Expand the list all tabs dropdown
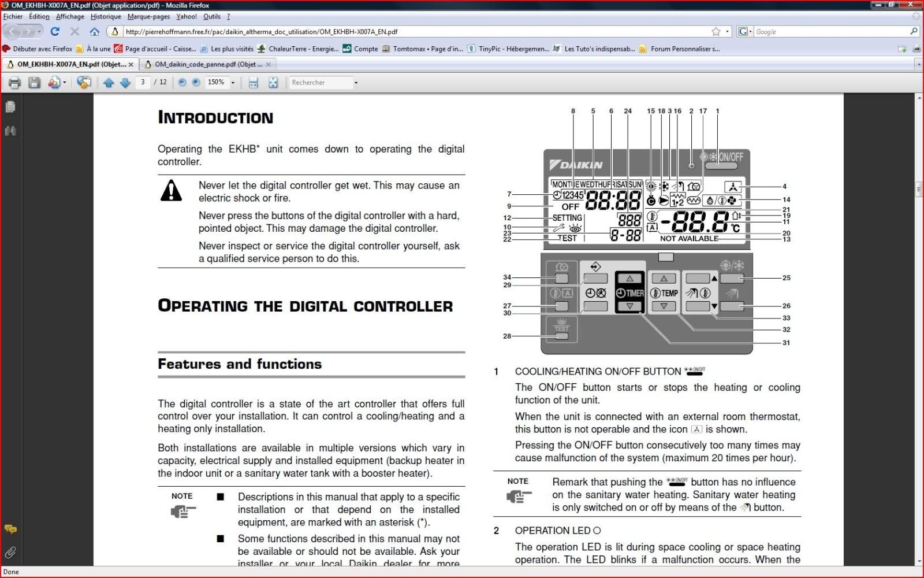 (918, 64)
